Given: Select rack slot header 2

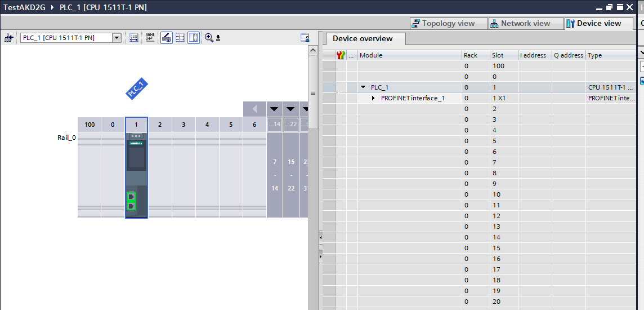Looking at the screenshot, I should [160, 125].
